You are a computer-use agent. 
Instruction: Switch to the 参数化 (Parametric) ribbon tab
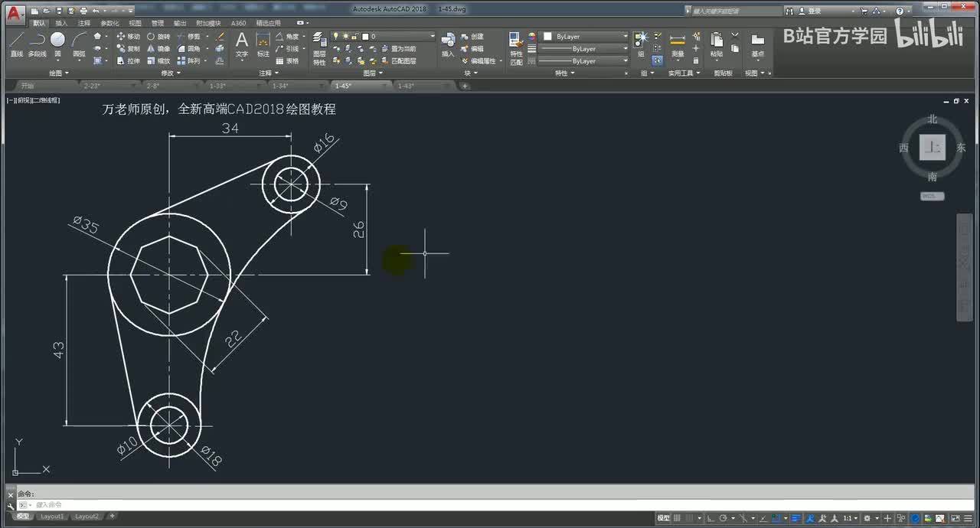coord(109,23)
